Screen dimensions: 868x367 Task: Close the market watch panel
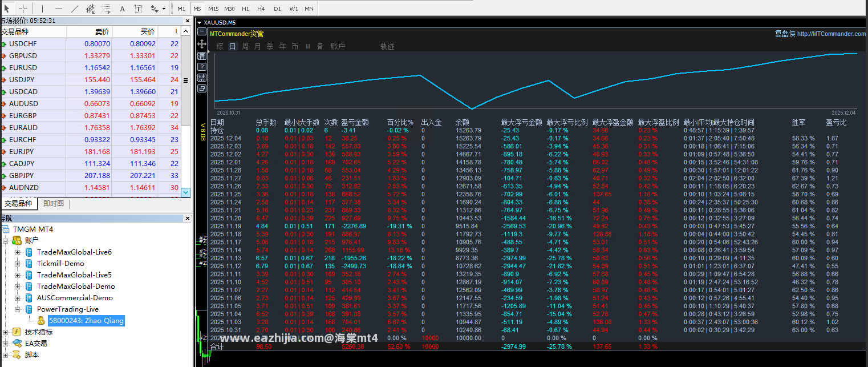(188, 21)
